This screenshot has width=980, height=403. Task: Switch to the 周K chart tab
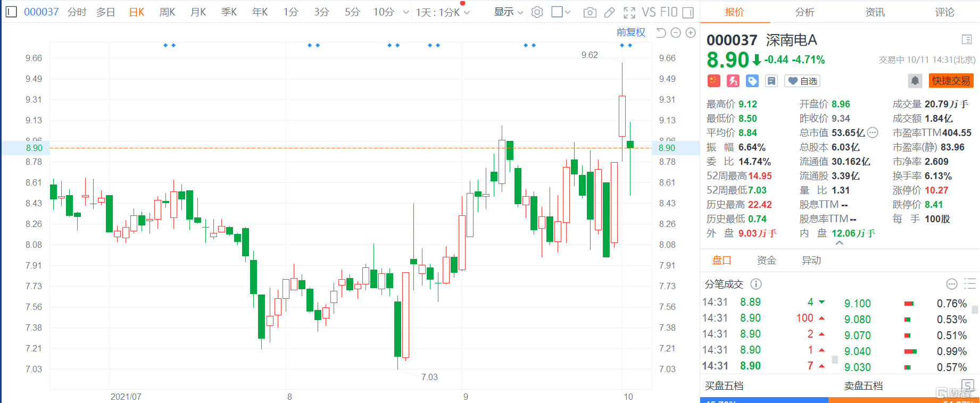pyautogui.click(x=167, y=12)
